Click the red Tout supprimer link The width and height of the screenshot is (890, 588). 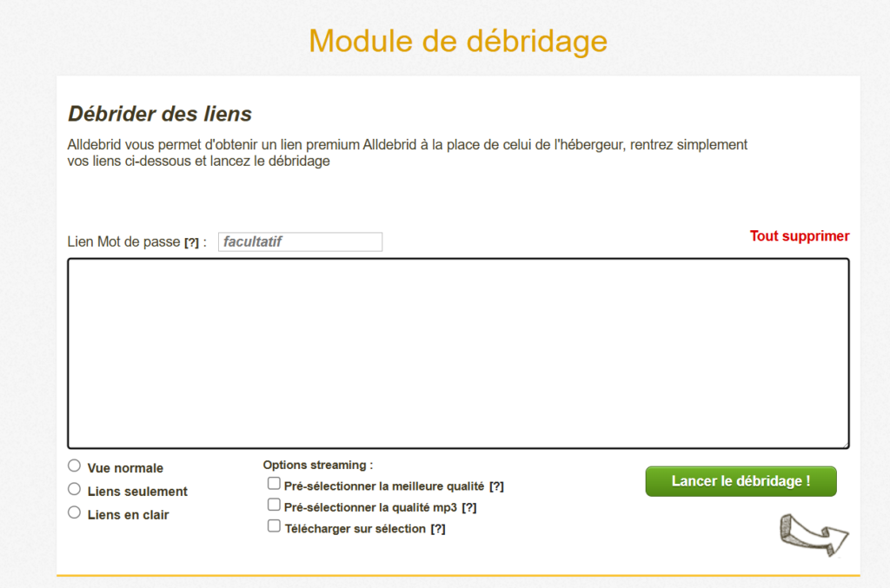[800, 236]
